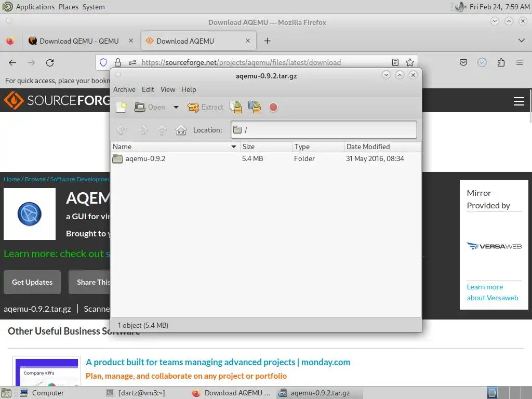Go forward in Firefox
The width and height of the screenshot is (532, 399).
(x=31, y=62)
